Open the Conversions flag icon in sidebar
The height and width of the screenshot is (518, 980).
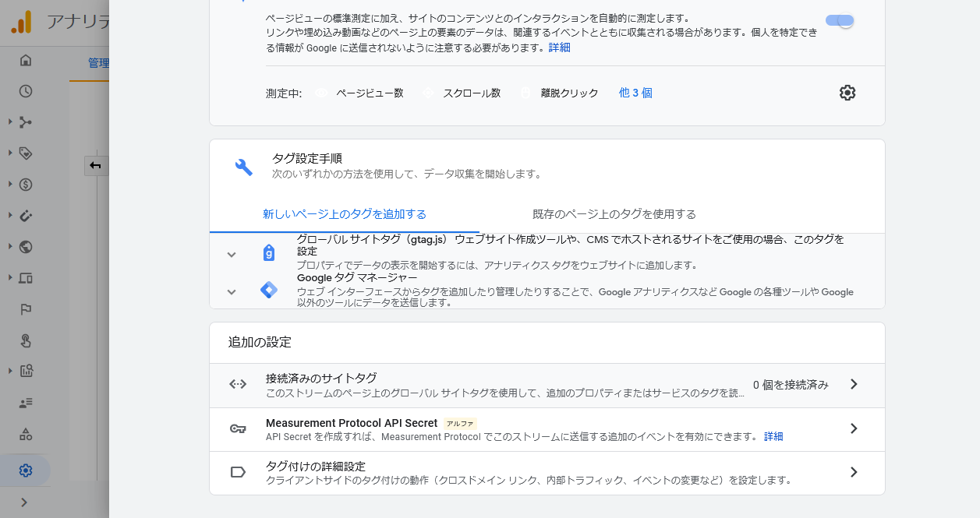tap(26, 309)
